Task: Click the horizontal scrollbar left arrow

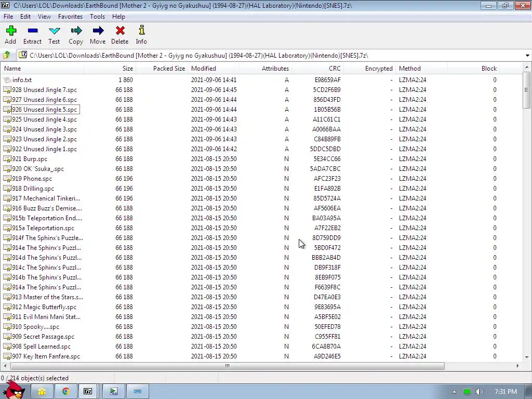Action: click(x=5, y=366)
